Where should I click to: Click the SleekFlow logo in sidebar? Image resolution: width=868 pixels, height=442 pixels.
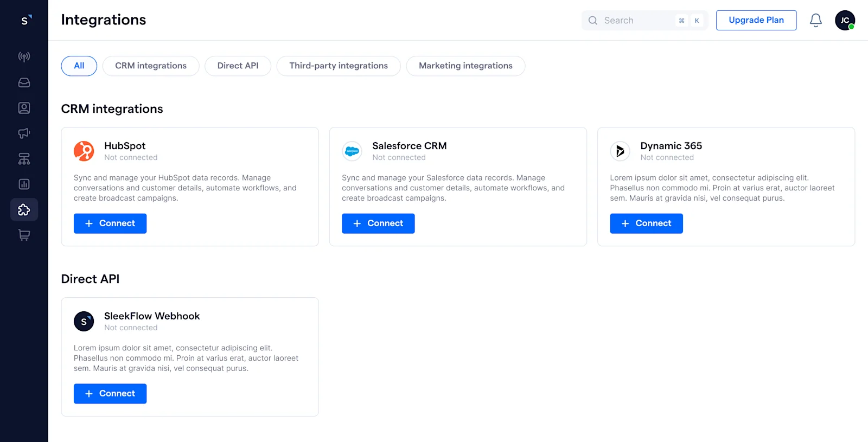click(x=25, y=20)
